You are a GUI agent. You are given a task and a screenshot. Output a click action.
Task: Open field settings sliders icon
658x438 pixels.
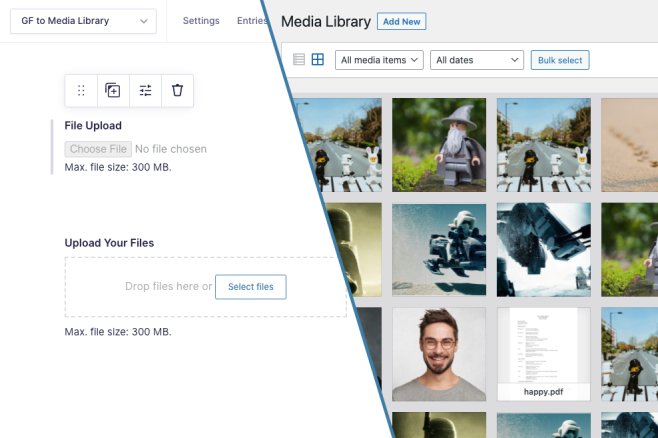pos(145,91)
